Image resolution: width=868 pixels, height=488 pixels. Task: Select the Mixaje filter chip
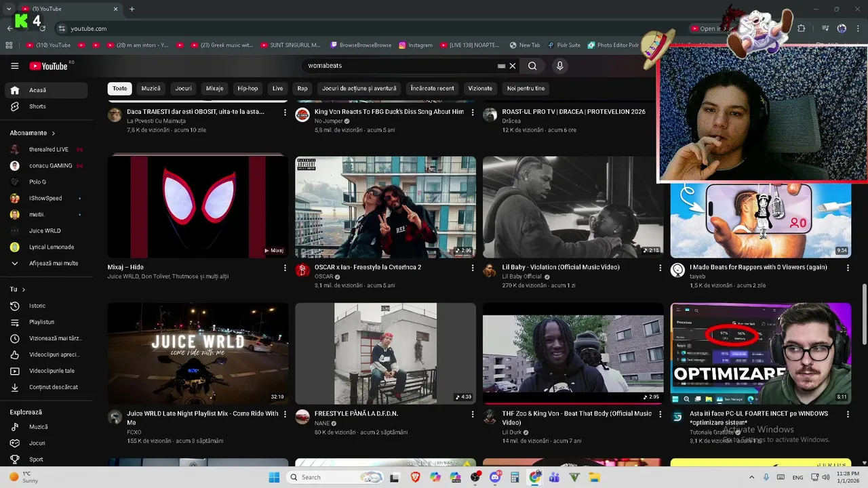pos(214,88)
